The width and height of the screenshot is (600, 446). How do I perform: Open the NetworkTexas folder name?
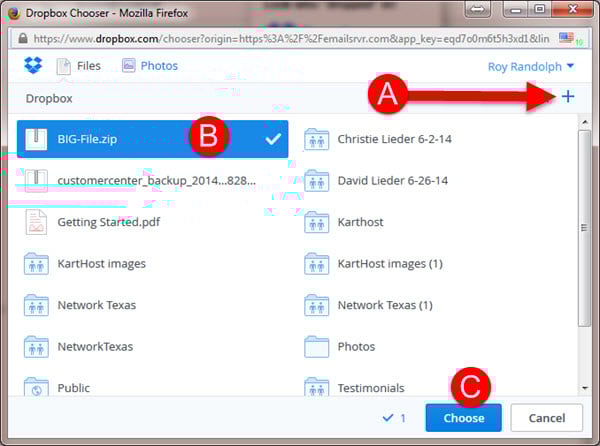coord(95,347)
